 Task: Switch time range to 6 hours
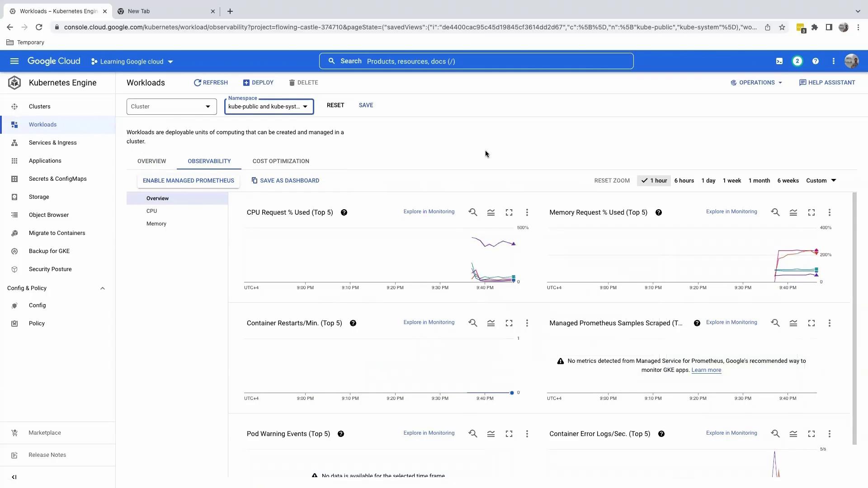coord(684,181)
